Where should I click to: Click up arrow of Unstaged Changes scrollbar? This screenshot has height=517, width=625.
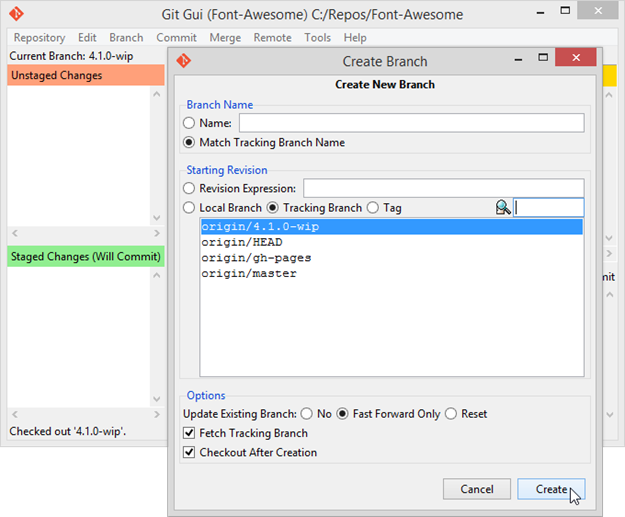157,94
